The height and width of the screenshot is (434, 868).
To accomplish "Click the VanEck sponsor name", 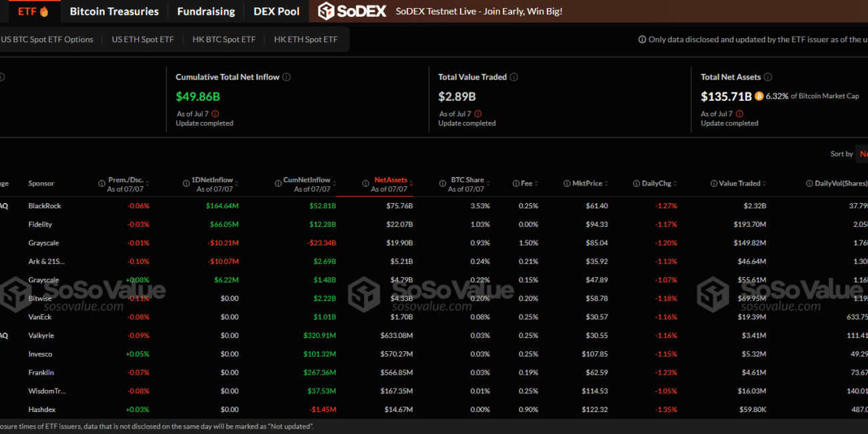I will pos(40,317).
